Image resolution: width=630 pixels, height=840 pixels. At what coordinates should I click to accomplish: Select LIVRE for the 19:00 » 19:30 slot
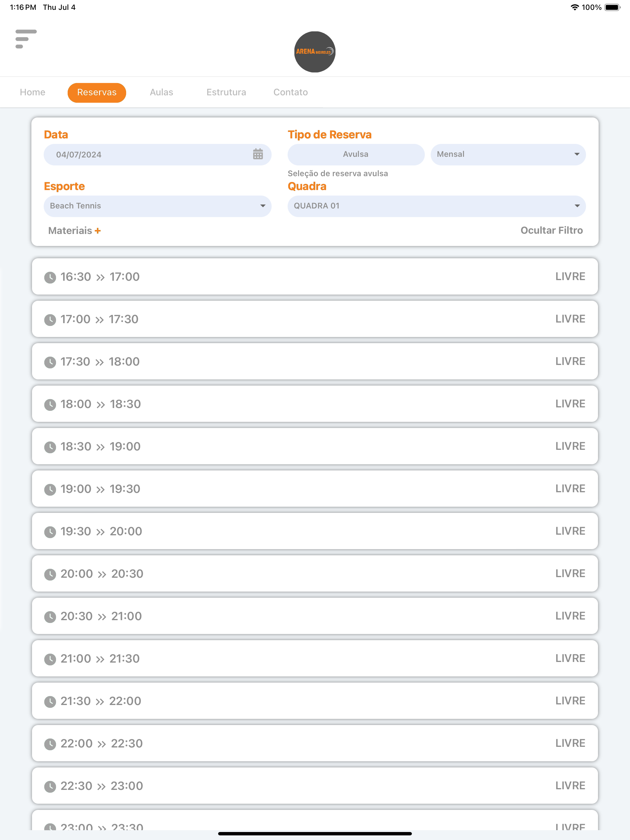570,489
